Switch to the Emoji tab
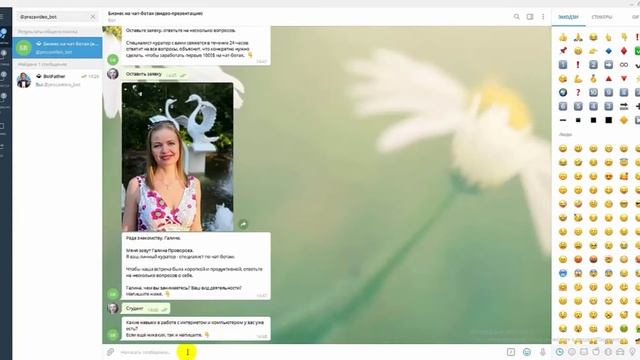This screenshot has width=640, height=360. [x=568, y=17]
